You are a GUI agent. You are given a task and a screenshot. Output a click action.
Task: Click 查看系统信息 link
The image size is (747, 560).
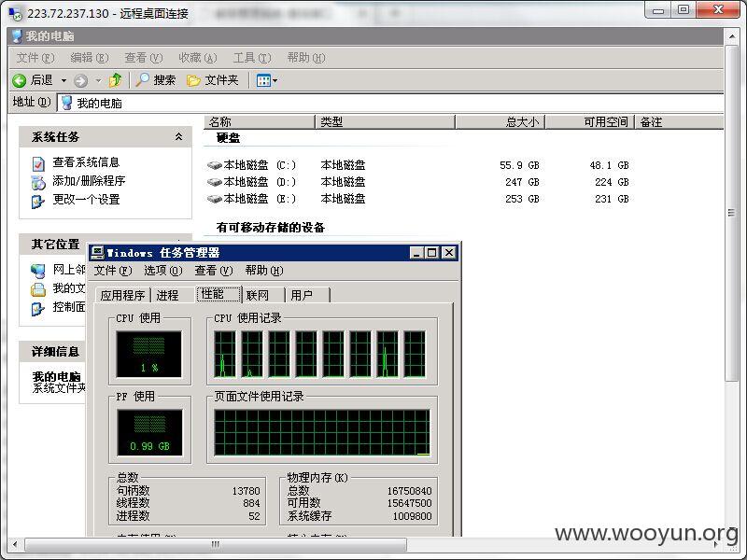click(86, 162)
